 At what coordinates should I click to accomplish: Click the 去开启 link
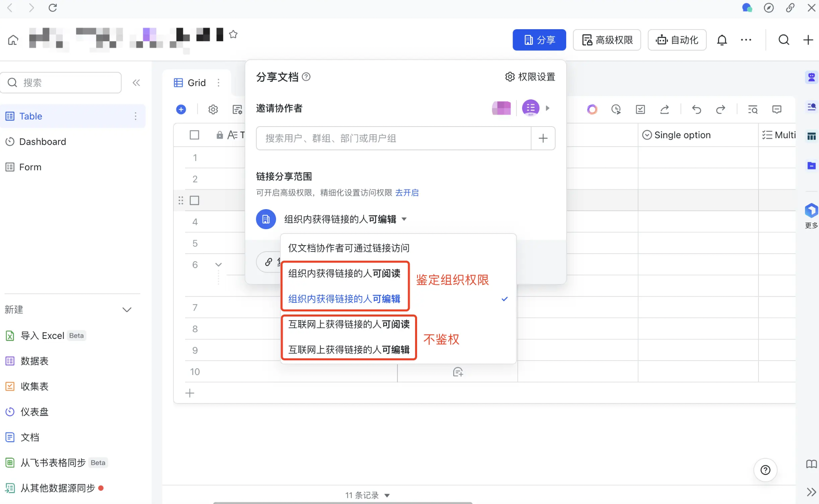pos(407,193)
